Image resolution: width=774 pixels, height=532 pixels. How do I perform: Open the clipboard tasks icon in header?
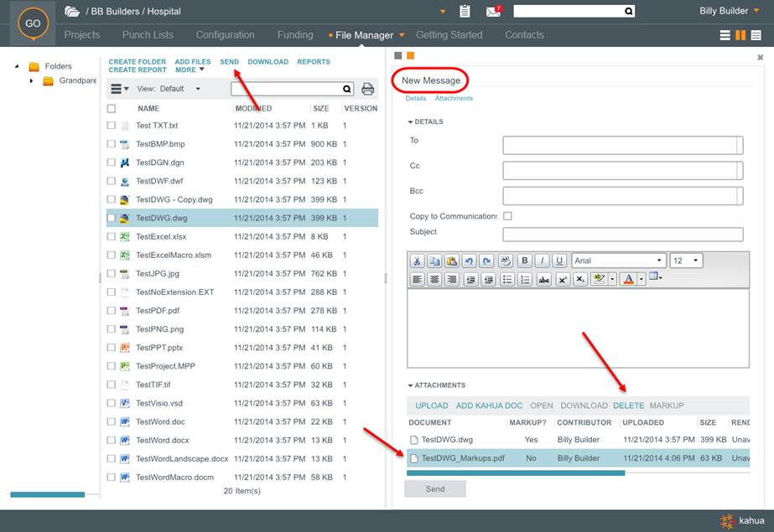click(x=465, y=12)
